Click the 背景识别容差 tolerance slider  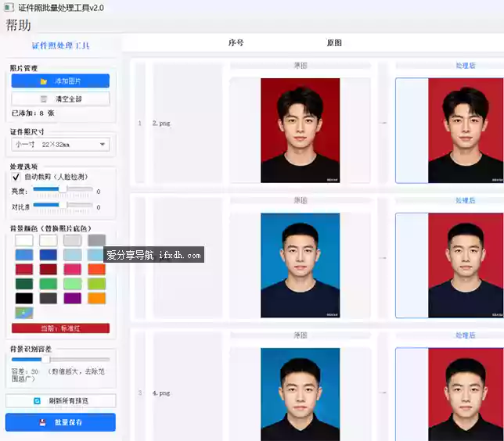pos(60,360)
